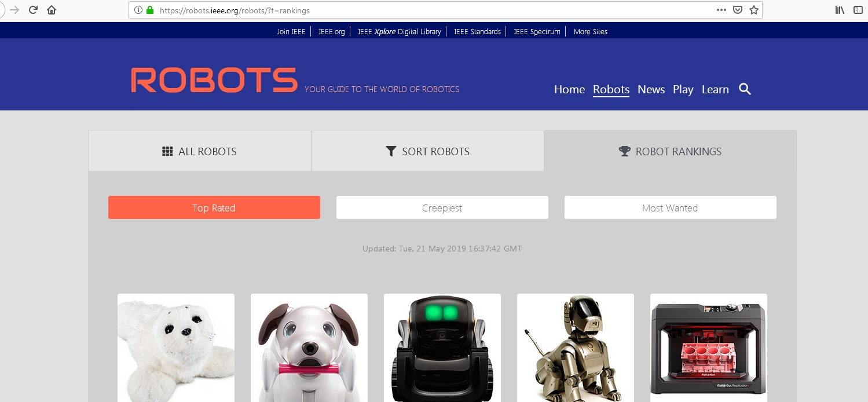Switch to the All Robots tab

coord(200,151)
